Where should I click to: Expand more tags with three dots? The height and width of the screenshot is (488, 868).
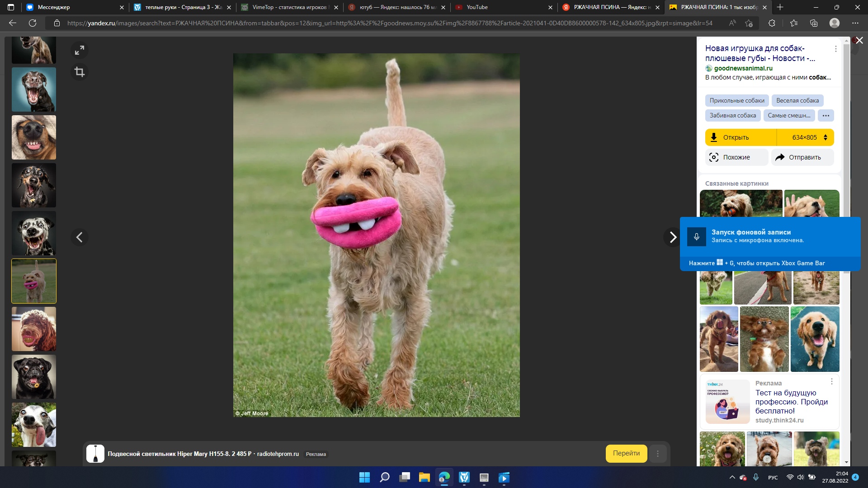coord(826,116)
